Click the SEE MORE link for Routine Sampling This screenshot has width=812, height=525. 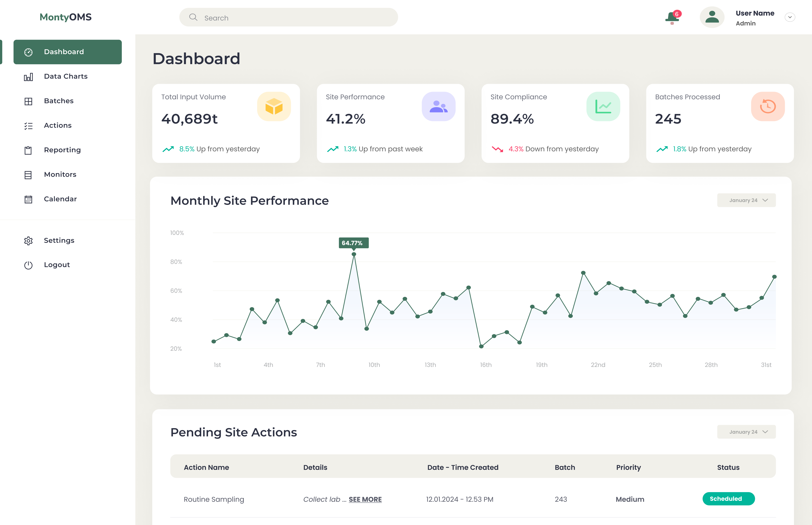coord(365,499)
